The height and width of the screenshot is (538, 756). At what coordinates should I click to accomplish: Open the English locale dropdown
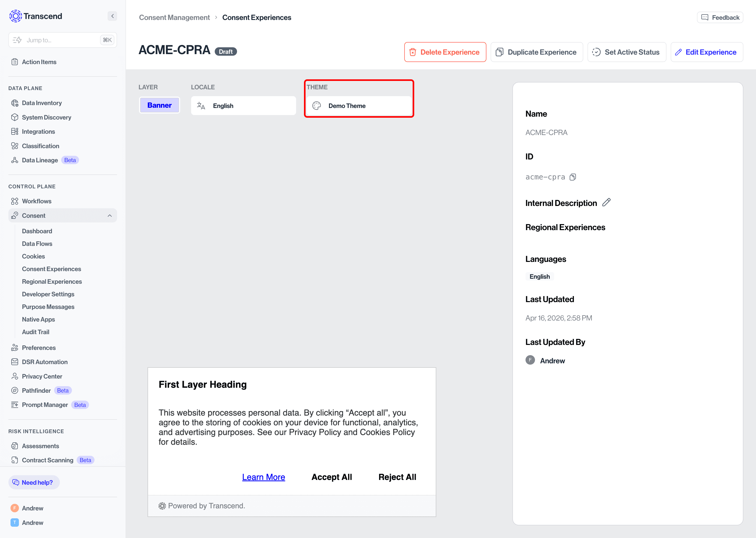tap(243, 106)
